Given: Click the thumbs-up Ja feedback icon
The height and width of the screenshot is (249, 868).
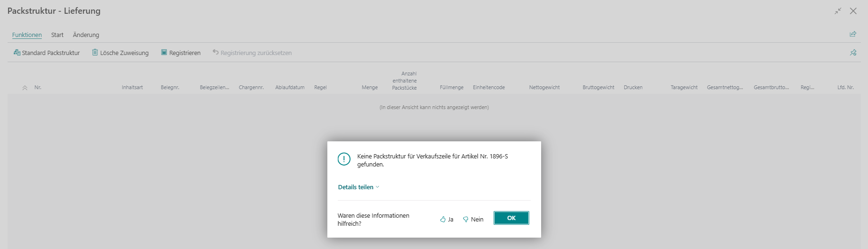Looking at the screenshot, I should pyautogui.click(x=443, y=219).
